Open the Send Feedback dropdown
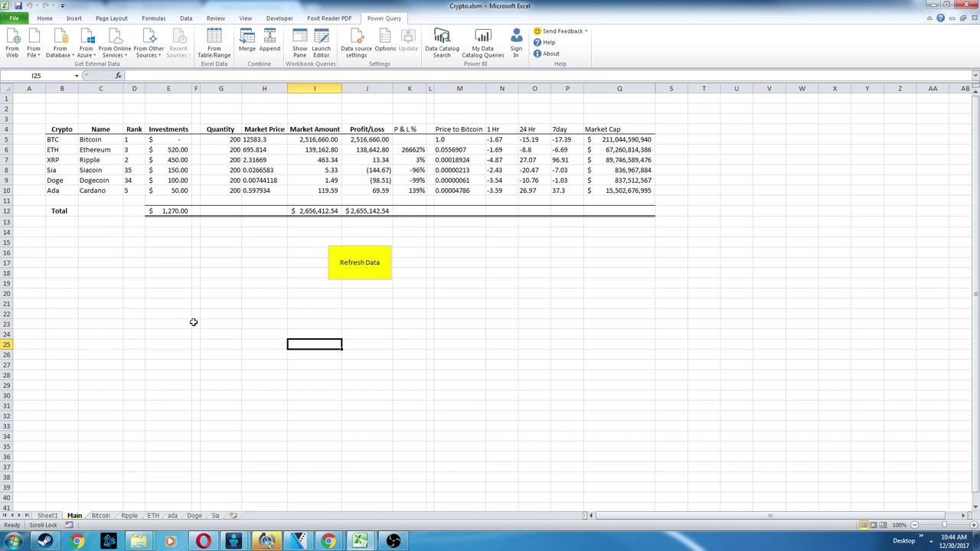The image size is (980, 551). click(x=560, y=31)
